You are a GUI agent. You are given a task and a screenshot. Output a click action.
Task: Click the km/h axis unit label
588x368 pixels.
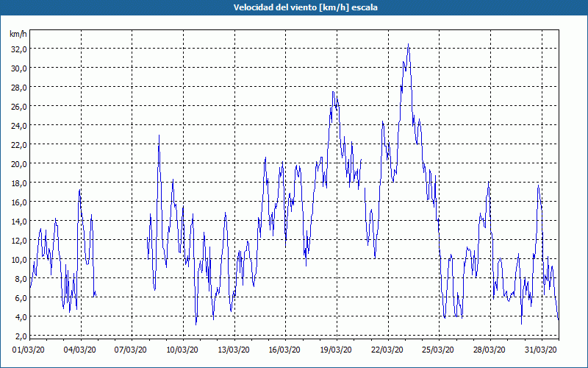pos(18,34)
